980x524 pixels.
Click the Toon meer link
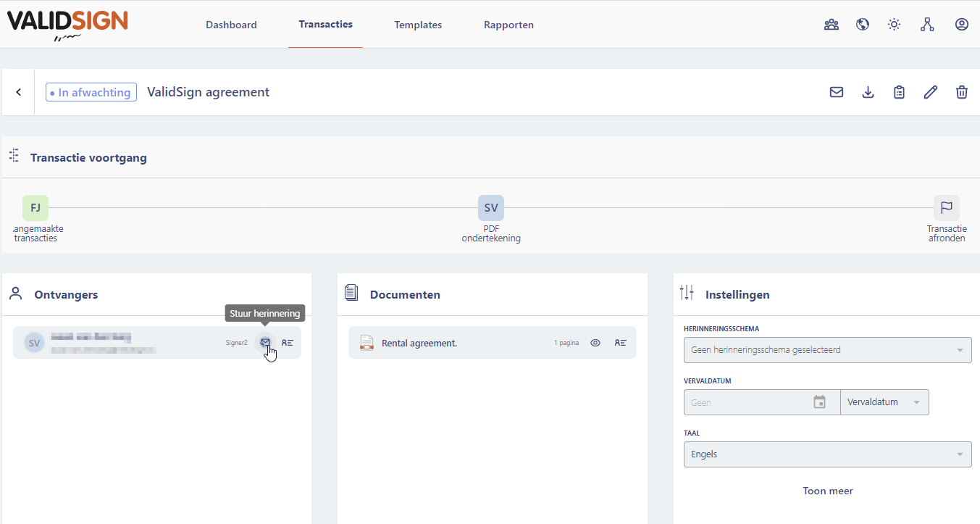click(827, 491)
